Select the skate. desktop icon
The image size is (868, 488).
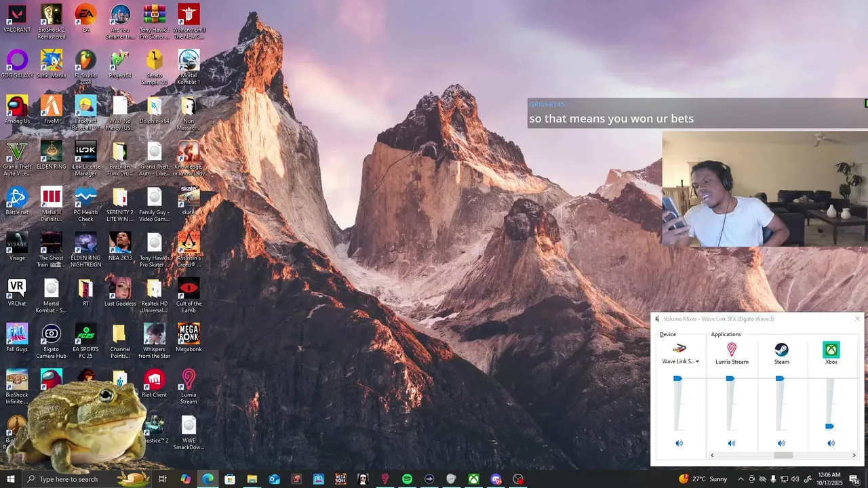pos(189,201)
